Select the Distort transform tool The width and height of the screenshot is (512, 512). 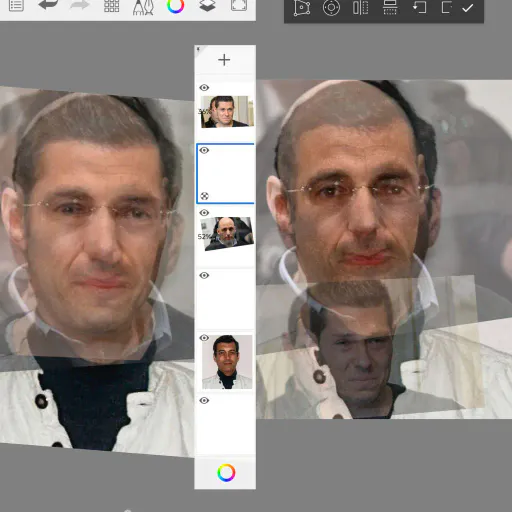click(x=302, y=8)
